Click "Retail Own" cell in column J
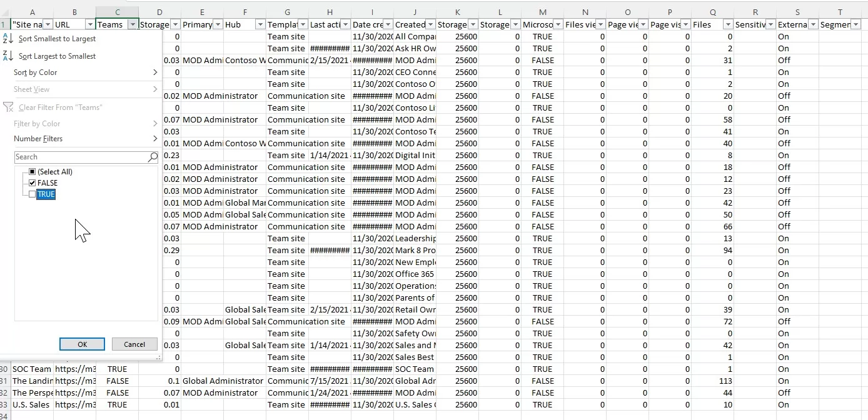Viewport: 868px width, 420px height. [x=415, y=309]
